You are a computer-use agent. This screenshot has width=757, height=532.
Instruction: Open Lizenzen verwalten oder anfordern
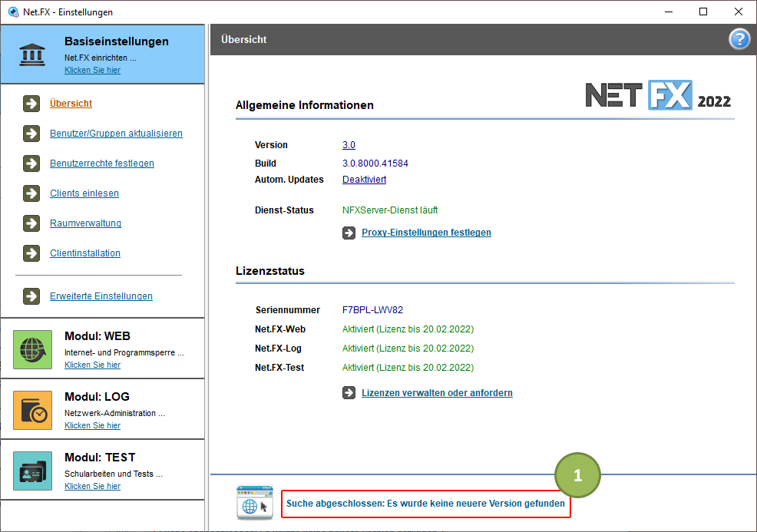pos(437,393)
